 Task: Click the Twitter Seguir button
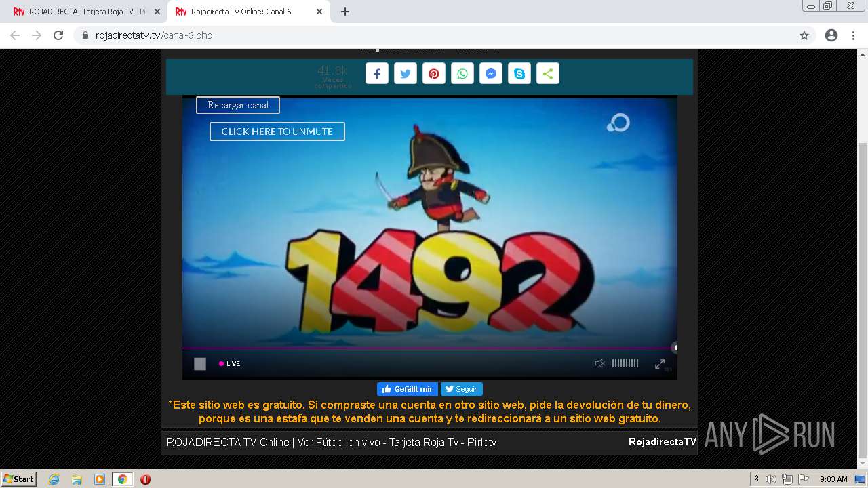click(462, 389)
